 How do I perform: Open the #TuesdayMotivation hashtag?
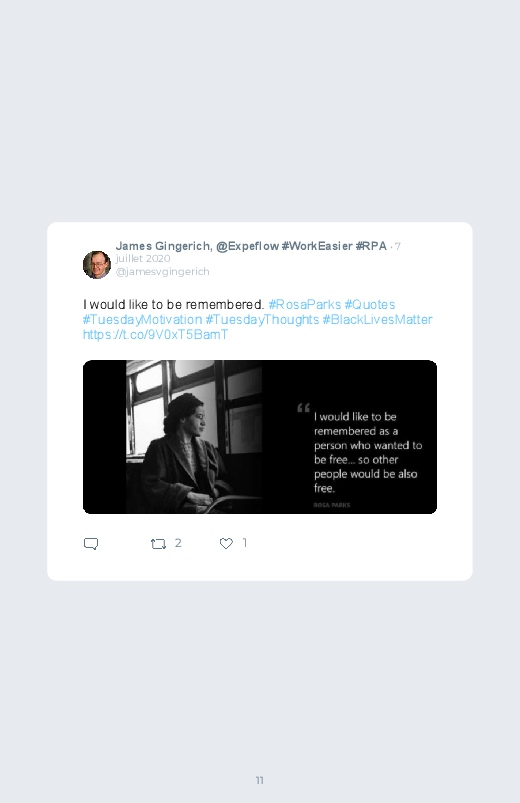[142, 320]
